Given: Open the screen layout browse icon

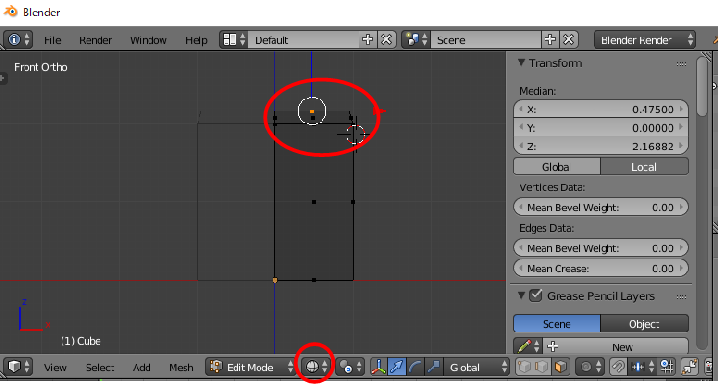Looking at the screenshot, I should 234,40.
